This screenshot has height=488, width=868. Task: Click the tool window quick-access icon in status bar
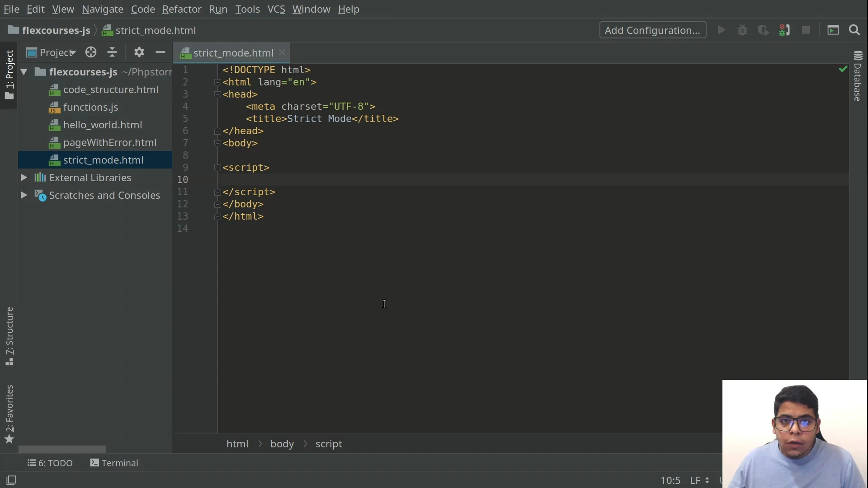(x=11, y=480)
